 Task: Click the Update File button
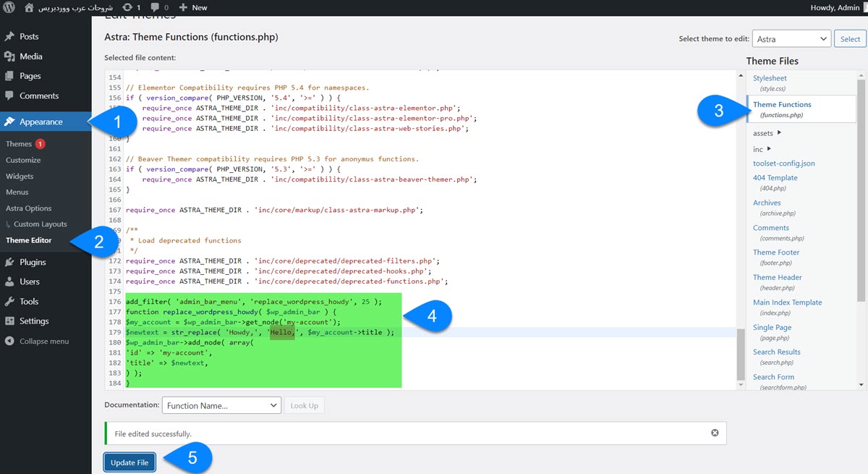129,462
